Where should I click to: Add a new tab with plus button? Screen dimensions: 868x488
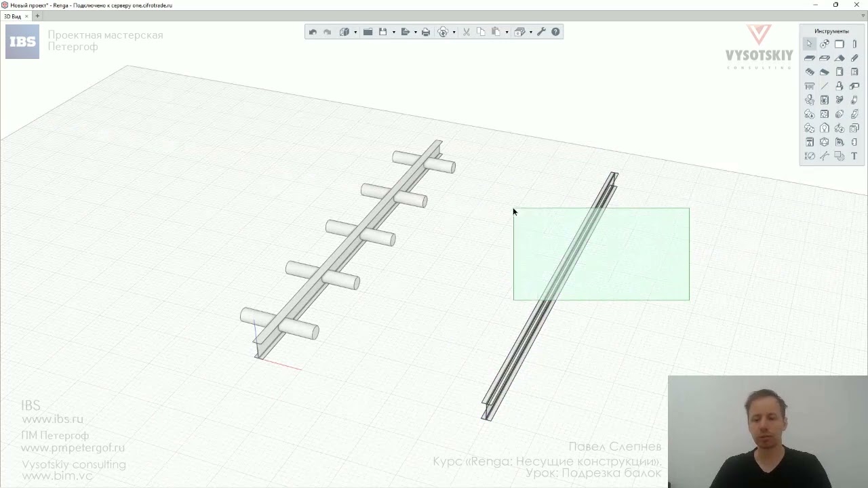[37, 16]
